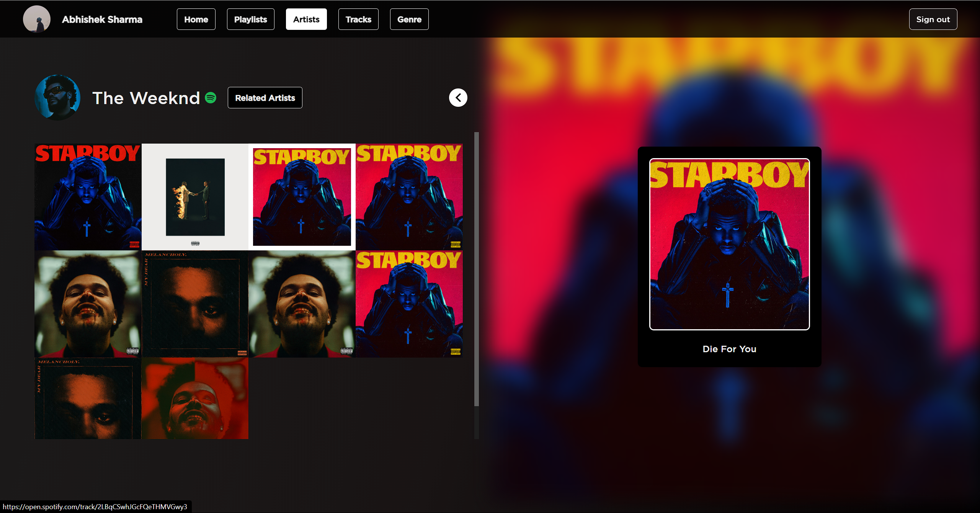Select the burning man handshake album cover
Image resolution: width=980 pixels, height=513 pixels.
tap(195, 197)
